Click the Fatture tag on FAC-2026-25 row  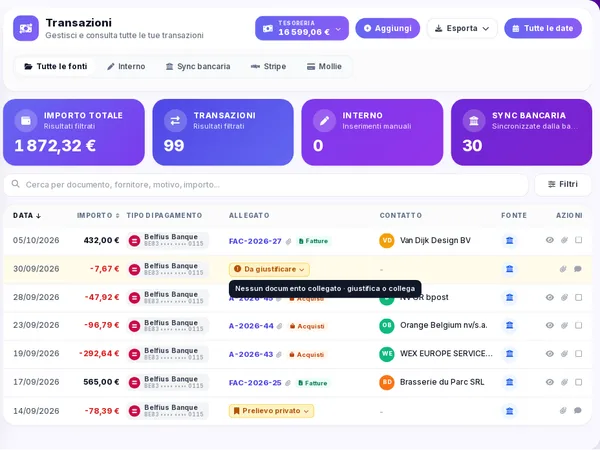(x=313, y=383)
